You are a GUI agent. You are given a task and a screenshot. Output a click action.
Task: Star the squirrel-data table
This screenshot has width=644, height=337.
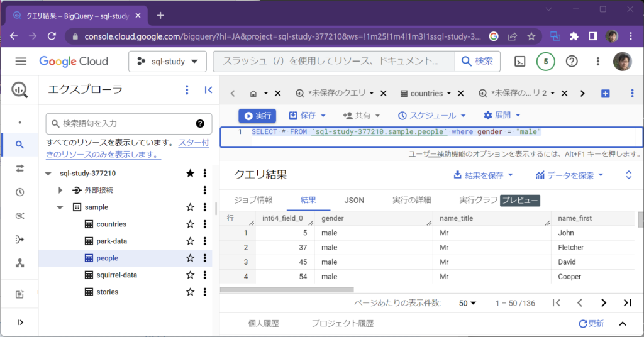point(190,275)
